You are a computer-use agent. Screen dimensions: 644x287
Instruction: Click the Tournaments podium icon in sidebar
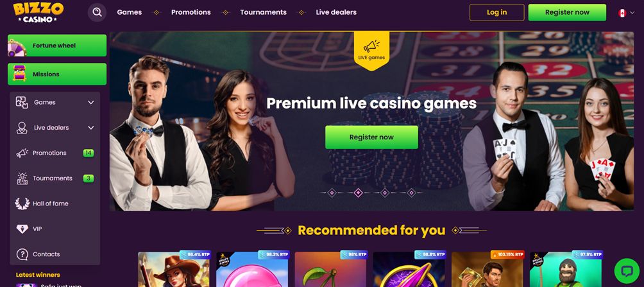(22, 178)
